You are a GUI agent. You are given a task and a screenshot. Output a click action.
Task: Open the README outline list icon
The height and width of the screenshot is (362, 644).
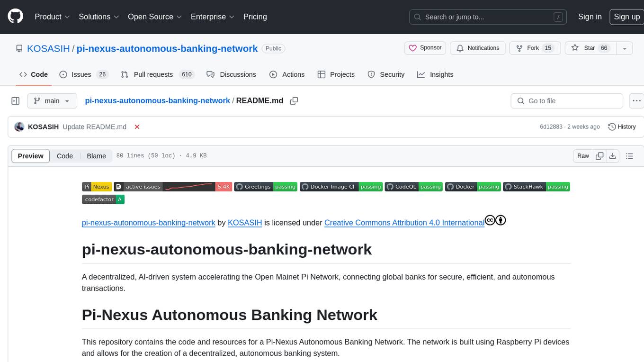tap(629, 156)
